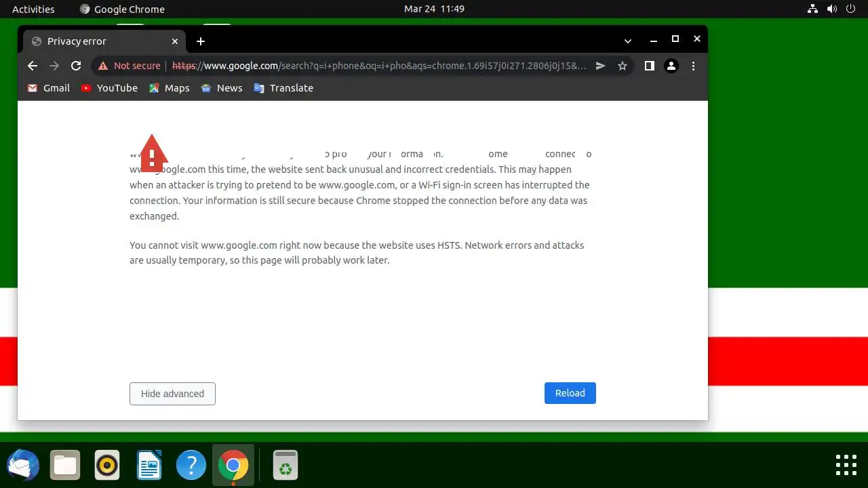The height and width of the screenshot is (488, 868).
Task: Open the Chrome profile avatar menu
Action: pos(671,66)
